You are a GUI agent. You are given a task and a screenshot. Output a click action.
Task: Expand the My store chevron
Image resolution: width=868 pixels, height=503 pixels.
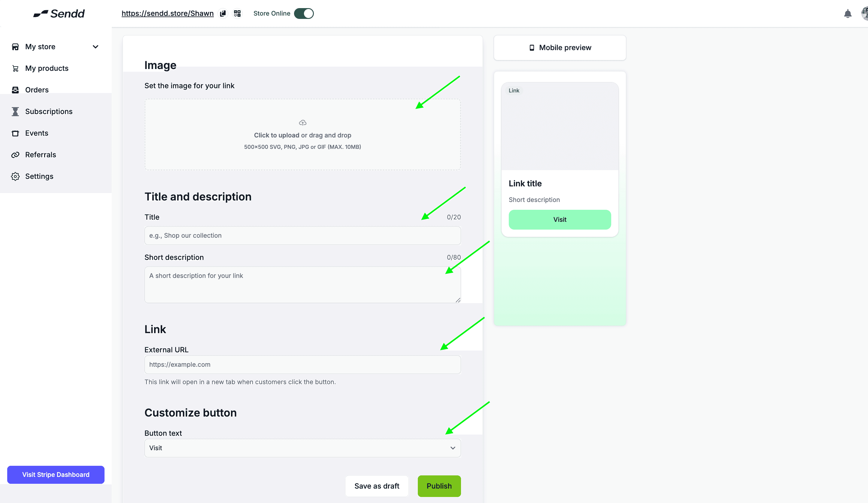96,47
